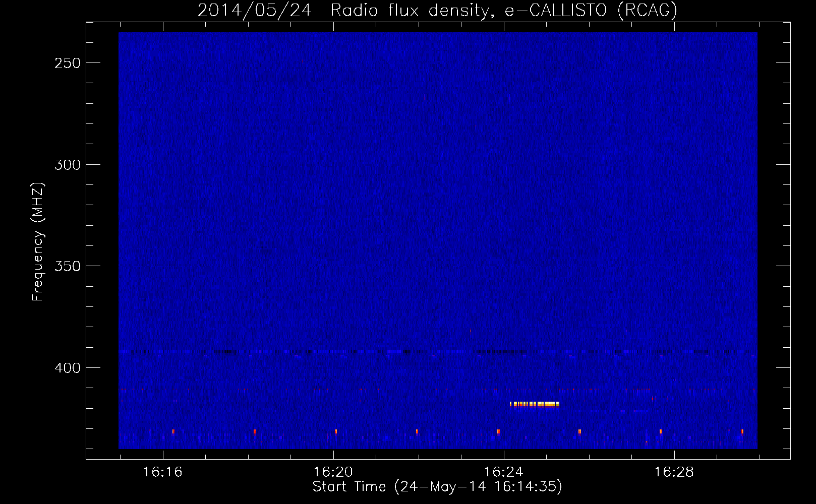Click the 16:24 time tick label
The width and height of the screenshot is (816, 504).
(504, 472)
